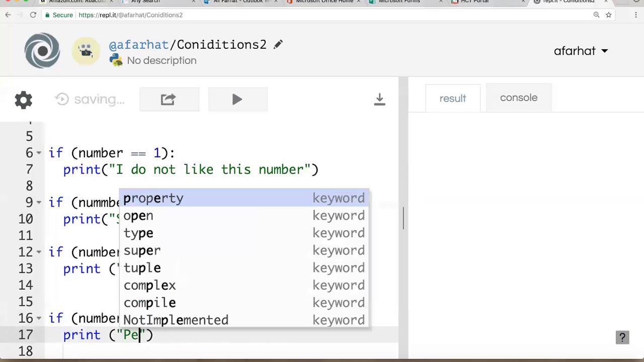The width and height of the screenshot is (644, 362).
Task: Choose 'NotImplemented' autocomplete suggestion
Action: [x=244, y=320]
